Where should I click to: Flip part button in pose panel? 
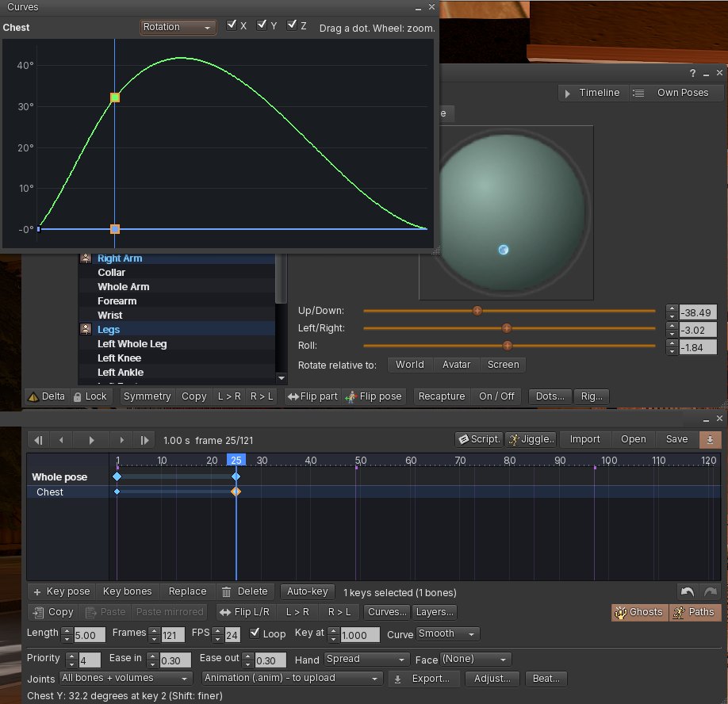coord(312,396)
